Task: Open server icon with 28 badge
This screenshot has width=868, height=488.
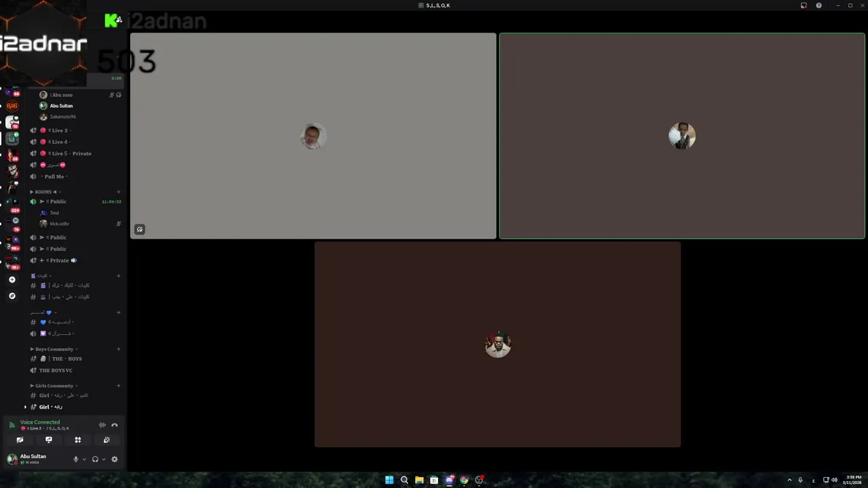Action: (x=12, y=155)
